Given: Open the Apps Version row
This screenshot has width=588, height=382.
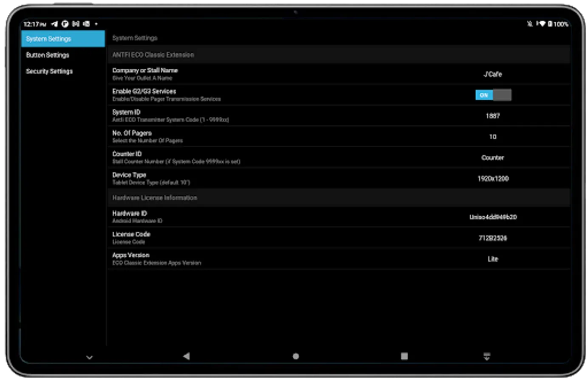Looking at the screenshot, I should point(339,258).
